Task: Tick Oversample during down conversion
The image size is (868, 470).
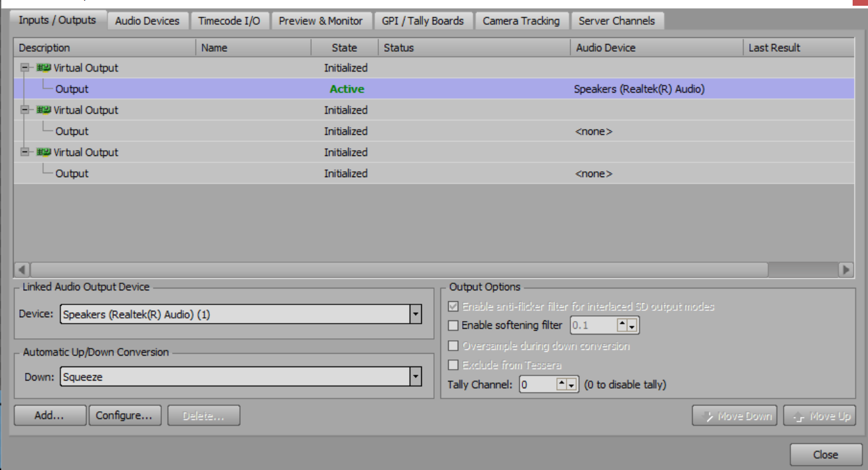Action: pyautogui.click(x=454, y=346)
